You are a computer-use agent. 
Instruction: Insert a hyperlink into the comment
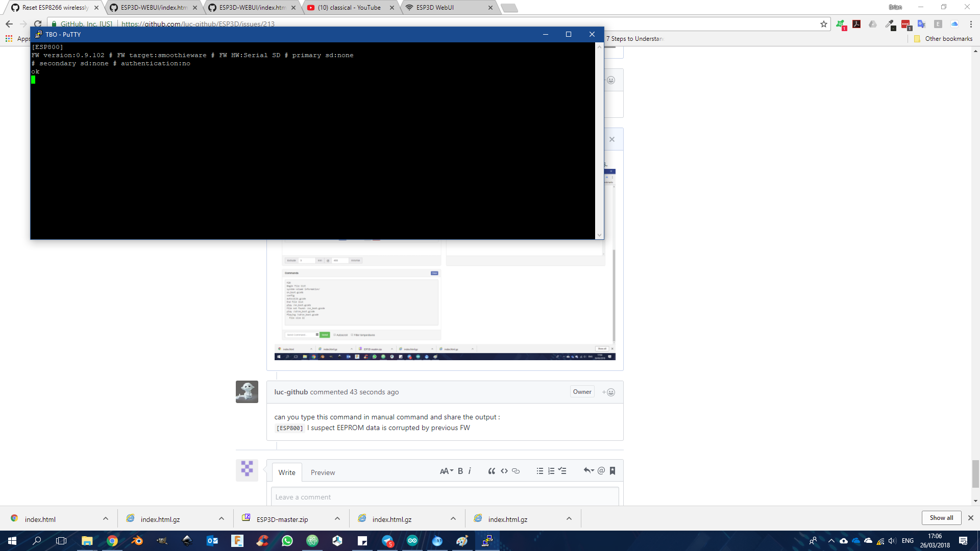516,471
